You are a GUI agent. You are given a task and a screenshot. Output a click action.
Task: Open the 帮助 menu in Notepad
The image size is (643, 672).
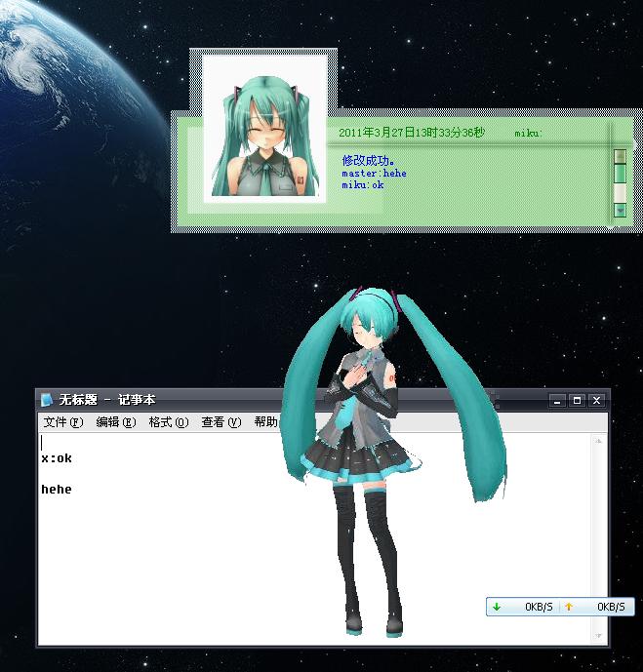265,422
